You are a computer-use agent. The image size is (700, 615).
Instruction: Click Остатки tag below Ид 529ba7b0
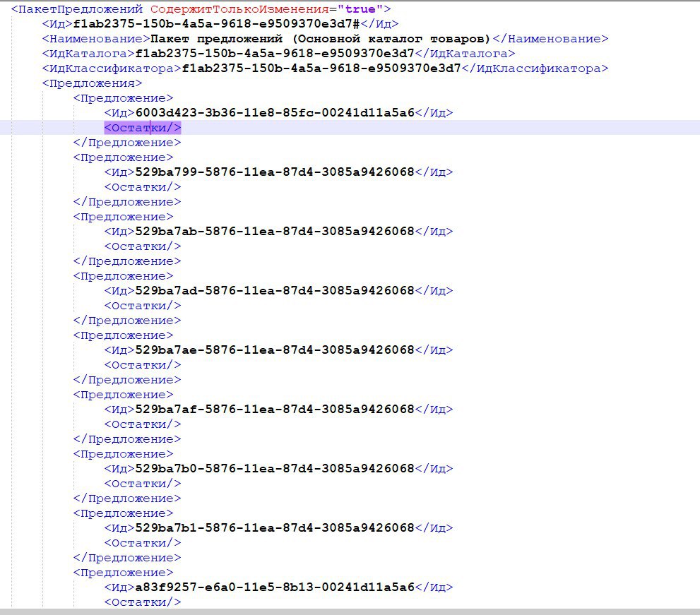point(143,484)
